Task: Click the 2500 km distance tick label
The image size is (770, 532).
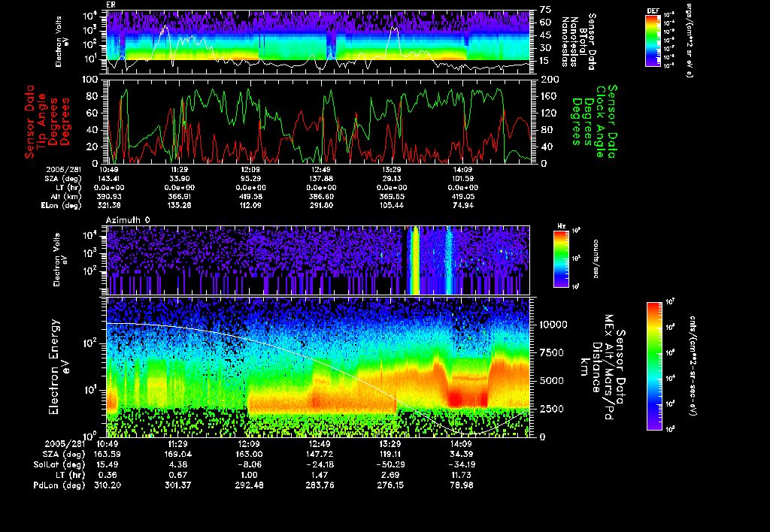Action: (x=551, y=408)
